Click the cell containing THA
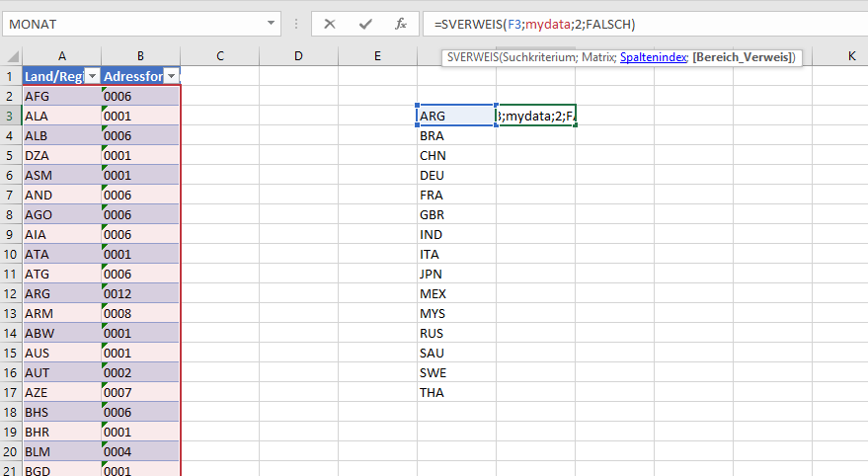Screen dimensions: 868x476 [456, 392]
